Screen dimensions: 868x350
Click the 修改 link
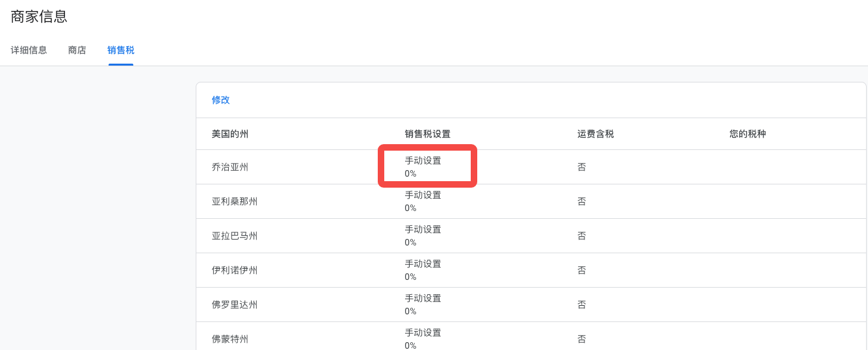pos(220,100)
